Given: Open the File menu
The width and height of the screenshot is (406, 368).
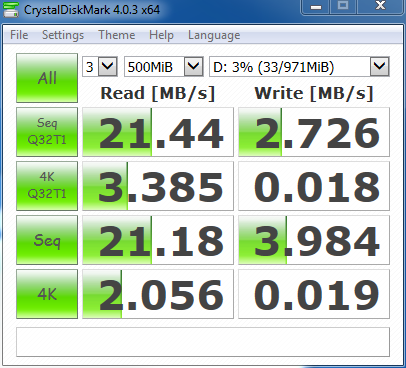Looking at the screenshot, I should click(x=19, y=35).
